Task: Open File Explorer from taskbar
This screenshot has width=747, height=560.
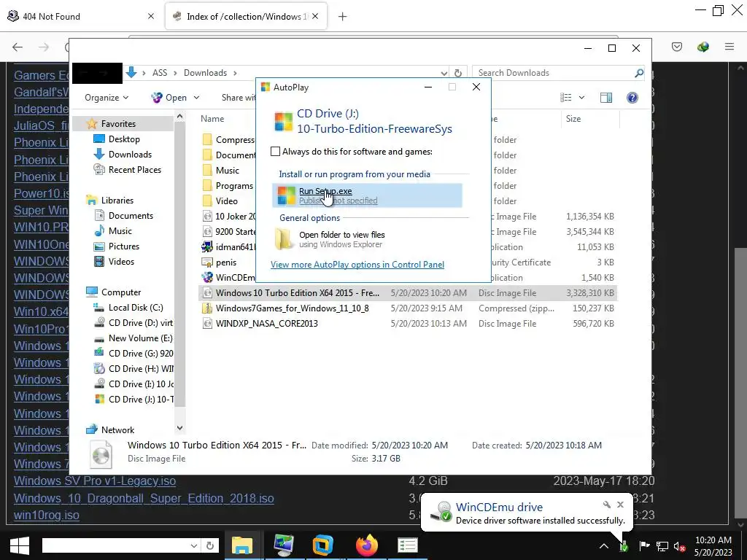Action: point(242,545)
